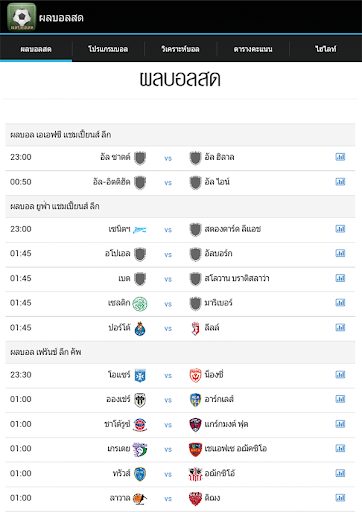Click the Porto club crest
The width and height of the screenshot is (362, 512).
(140, 329)
